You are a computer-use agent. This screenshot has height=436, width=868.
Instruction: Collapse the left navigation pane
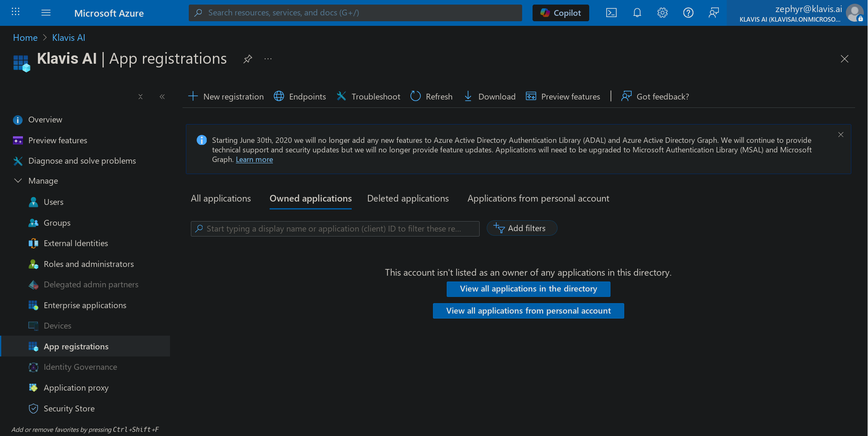click(x=162, y=96)
